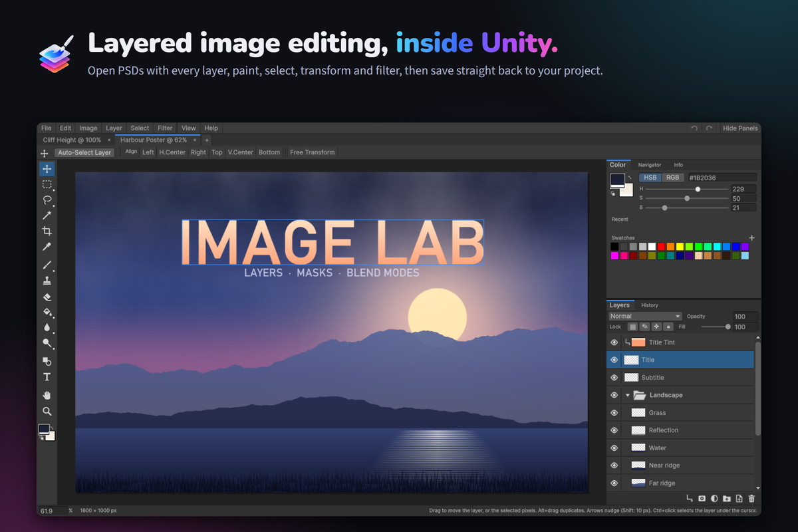The width and height of the screenshot is (798, 532).
Task: Open the Info panel tab
Action: coord(678,165)
